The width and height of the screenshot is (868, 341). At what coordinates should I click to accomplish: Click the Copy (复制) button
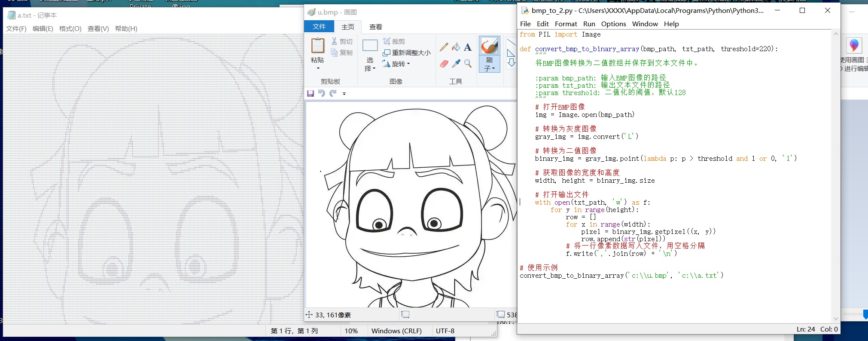(342, 52)
